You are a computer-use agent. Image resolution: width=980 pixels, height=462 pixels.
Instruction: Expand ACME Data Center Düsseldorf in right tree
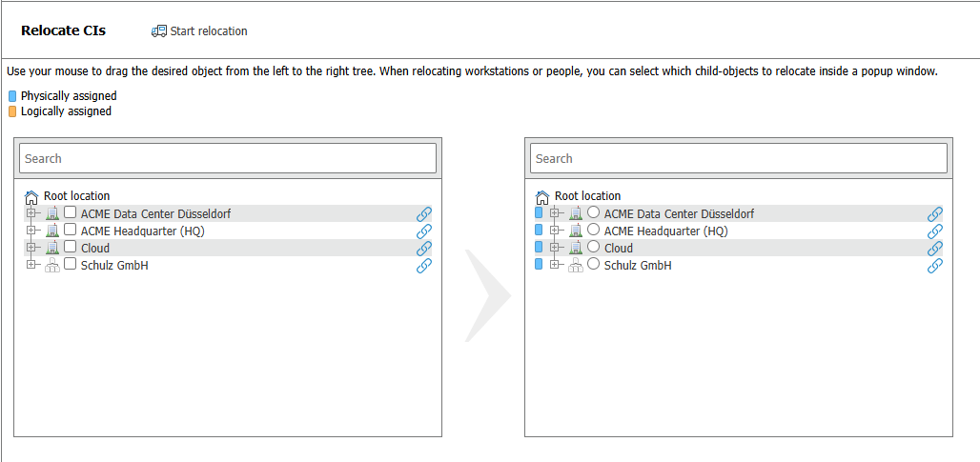pos(554,212)
